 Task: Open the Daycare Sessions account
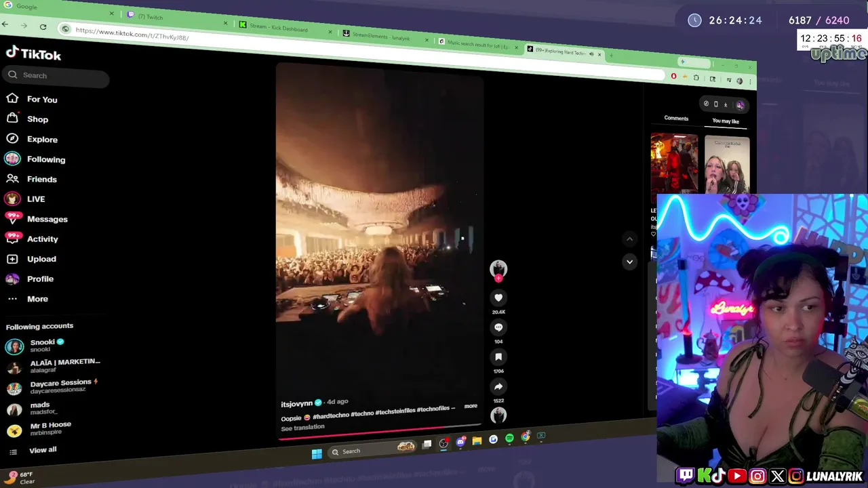tap(52, 386)
